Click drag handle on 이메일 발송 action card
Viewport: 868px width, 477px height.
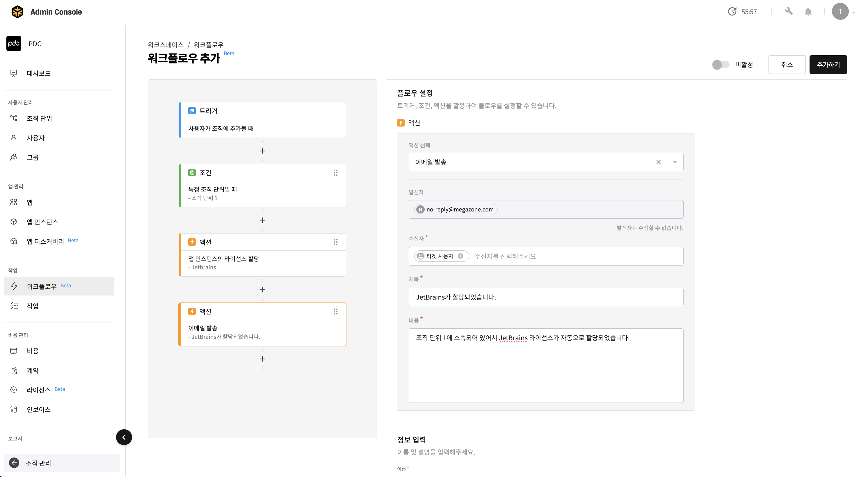tap(335, 311)
